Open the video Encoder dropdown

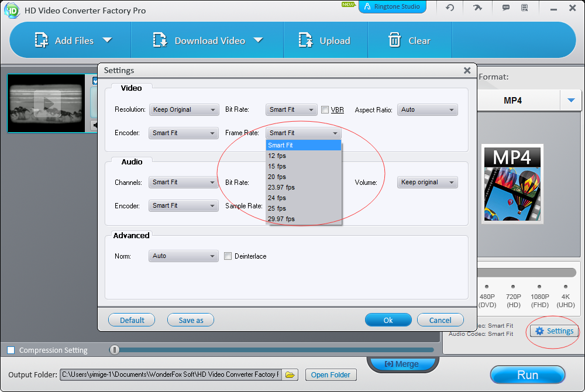(183, 133)
